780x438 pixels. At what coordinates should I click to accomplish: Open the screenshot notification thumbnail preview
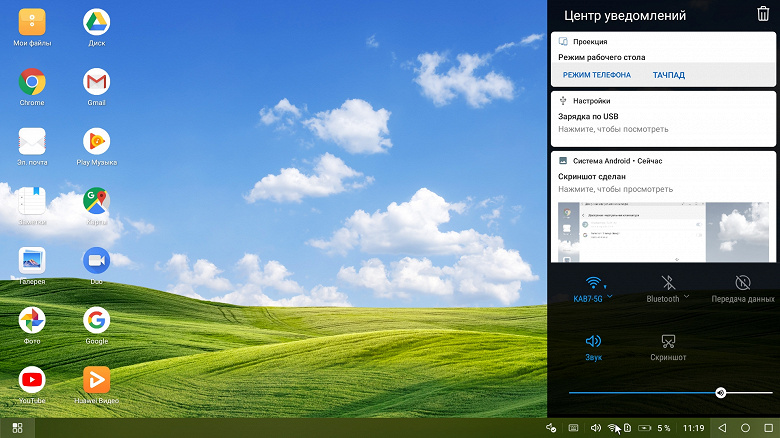tap(662, 232)
